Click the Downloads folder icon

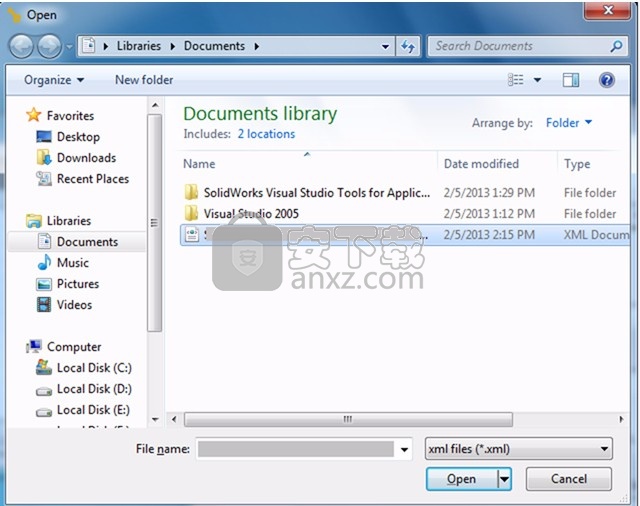(x=44, y=158)
